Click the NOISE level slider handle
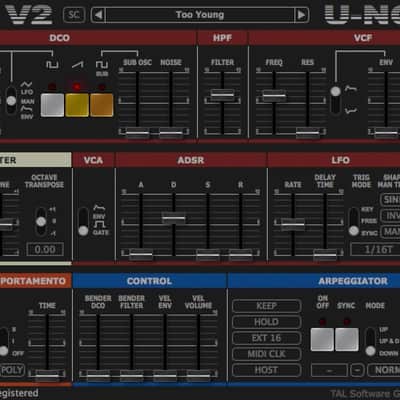 click(x=171, y=133)
